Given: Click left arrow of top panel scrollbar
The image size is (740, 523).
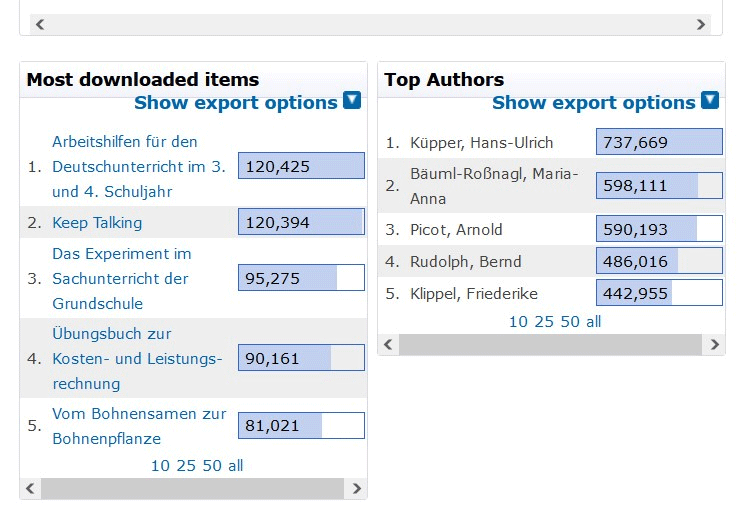Looking at the screenshot, I should (40, 24).
